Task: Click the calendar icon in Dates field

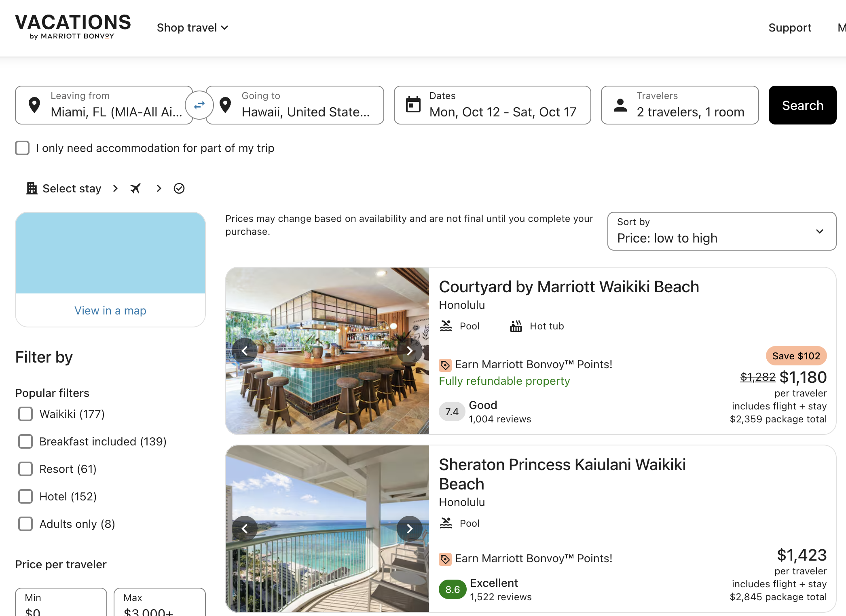Action: pyautogui.click(x=413, y=105)
